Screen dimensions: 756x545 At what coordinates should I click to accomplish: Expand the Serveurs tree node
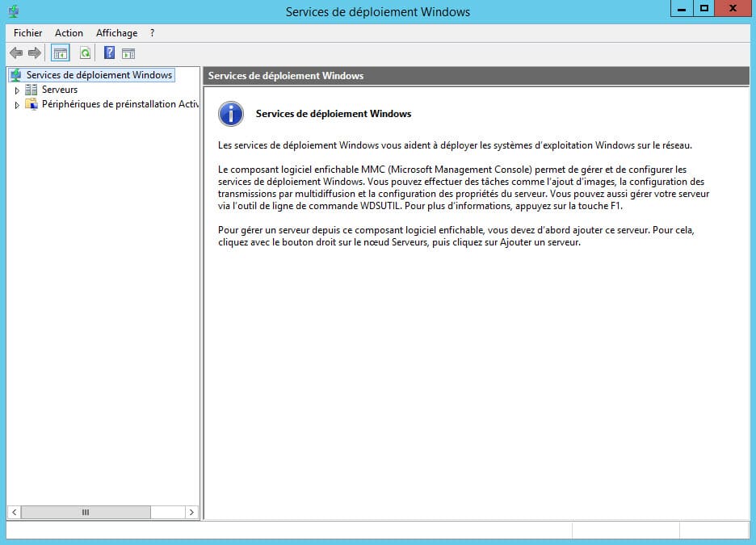click(x=17, y=90)
